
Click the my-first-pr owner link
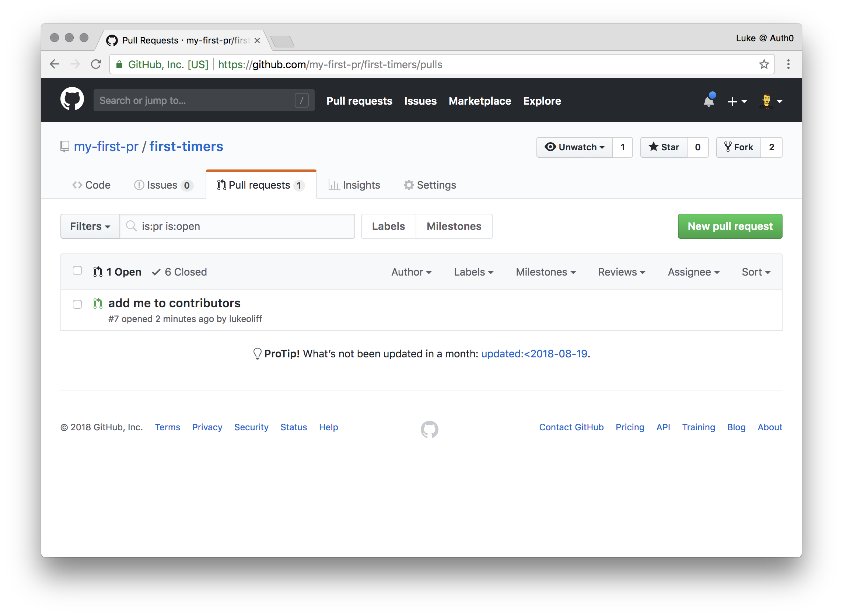106,147
